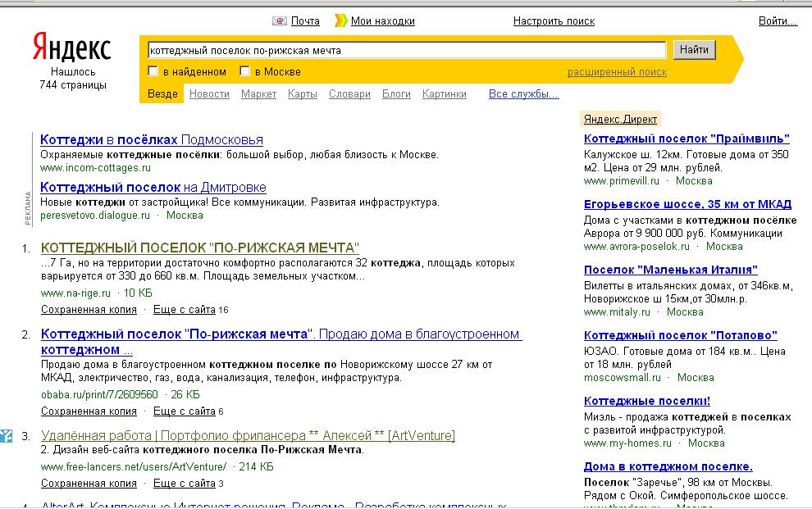Open the Маркет tab
The width and height of the screenshot is (812, 509).
pos(258,94)
